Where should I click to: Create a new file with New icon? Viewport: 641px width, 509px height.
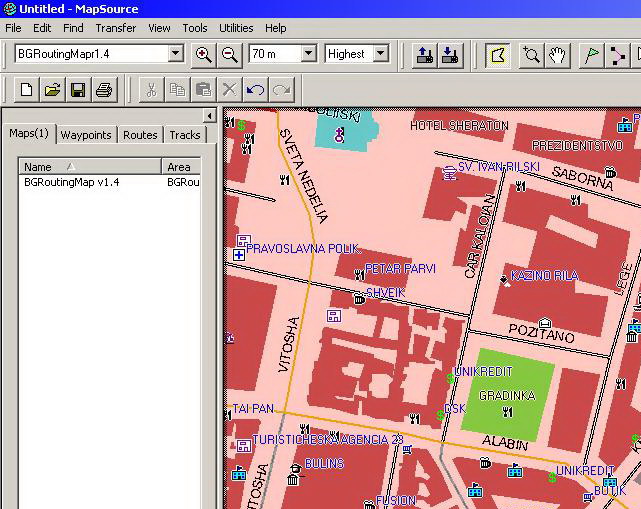pyautogui.click(x=27, y=90)
